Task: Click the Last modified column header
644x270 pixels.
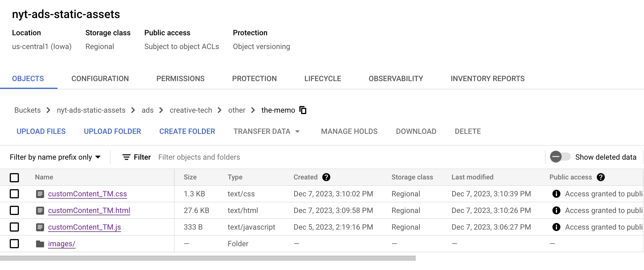Action: click(x=472, y=177)
